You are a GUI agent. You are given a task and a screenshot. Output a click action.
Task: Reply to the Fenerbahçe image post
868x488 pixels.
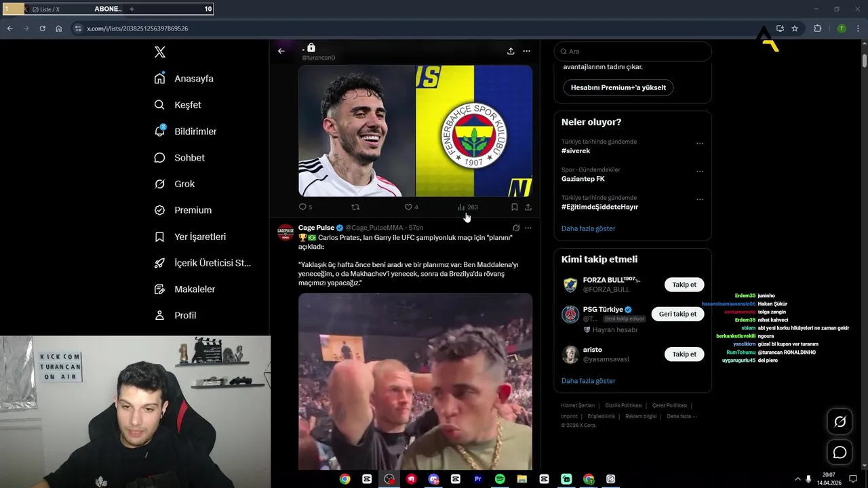(x=305, y=207)
